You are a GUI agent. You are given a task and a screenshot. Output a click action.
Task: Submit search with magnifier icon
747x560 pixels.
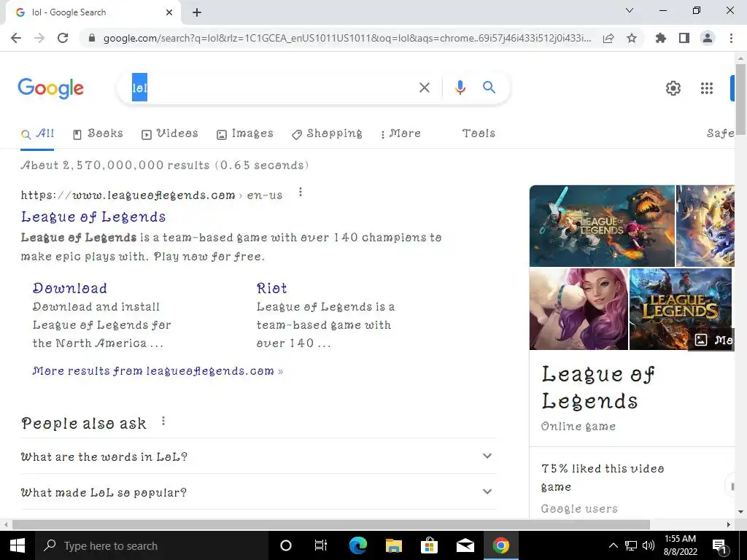[x=489, y=87]
